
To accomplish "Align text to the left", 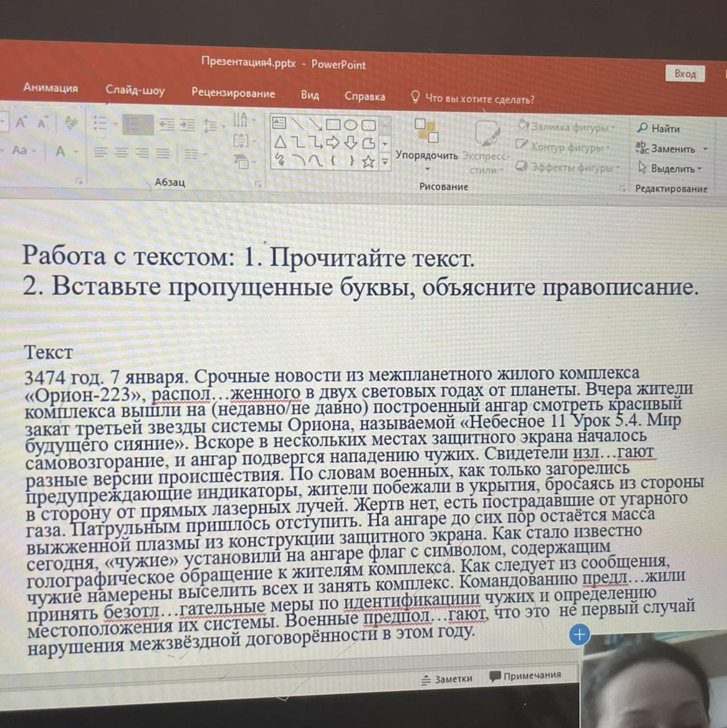I will click(x=100, y=152).
